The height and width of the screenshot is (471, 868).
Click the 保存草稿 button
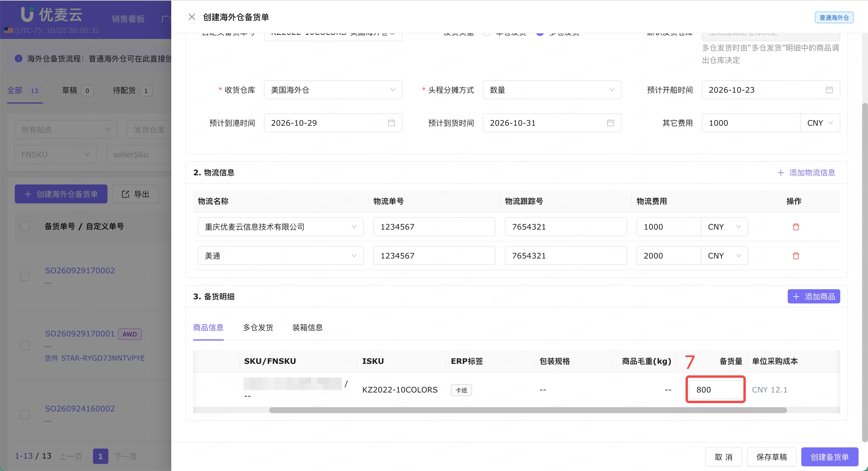(772, 457)
